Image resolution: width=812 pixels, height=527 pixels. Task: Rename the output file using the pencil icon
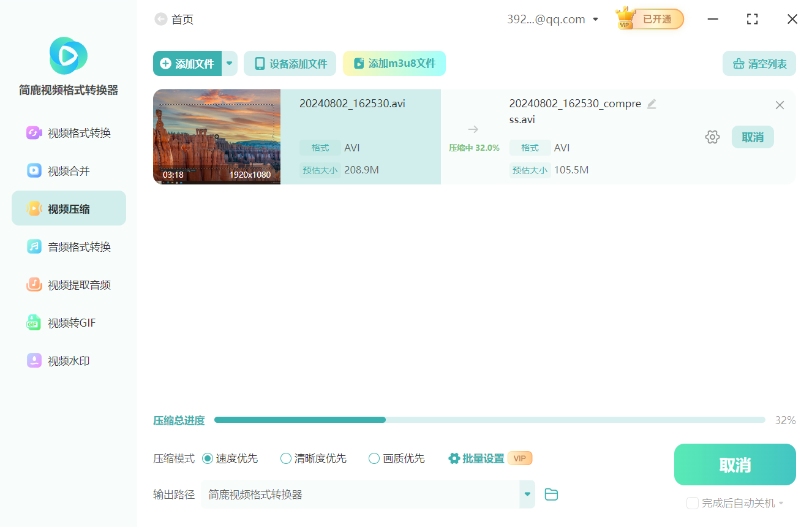coord(652,104)
